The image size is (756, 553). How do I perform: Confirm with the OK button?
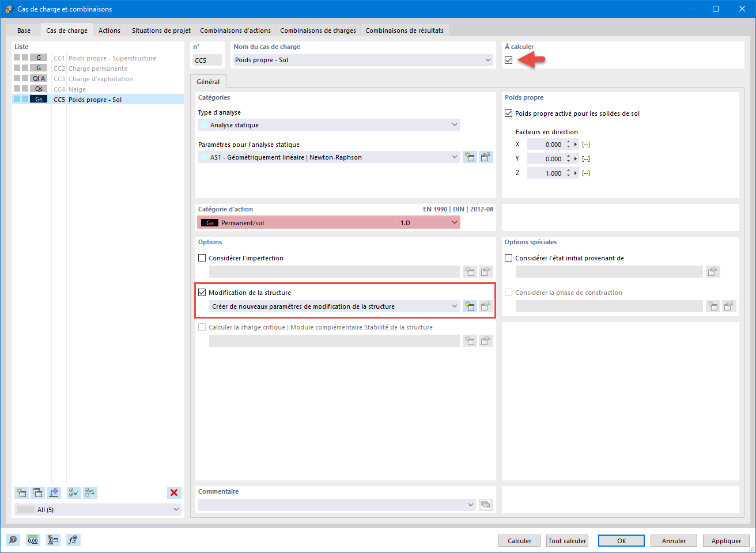click(x=621, y=541)
